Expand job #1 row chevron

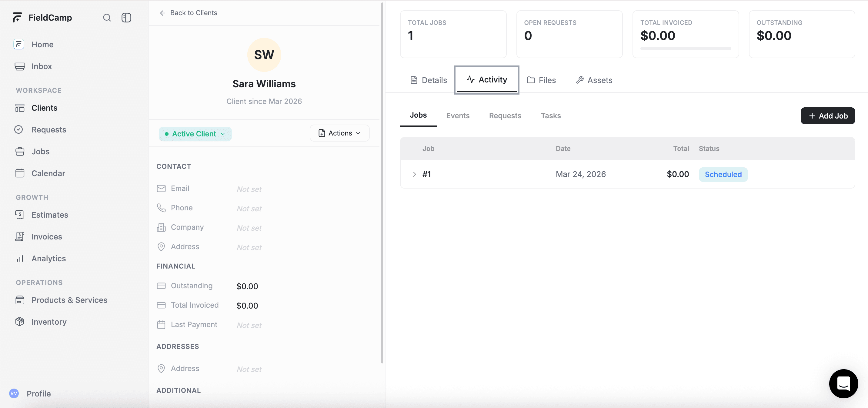[x=414, y=174]
